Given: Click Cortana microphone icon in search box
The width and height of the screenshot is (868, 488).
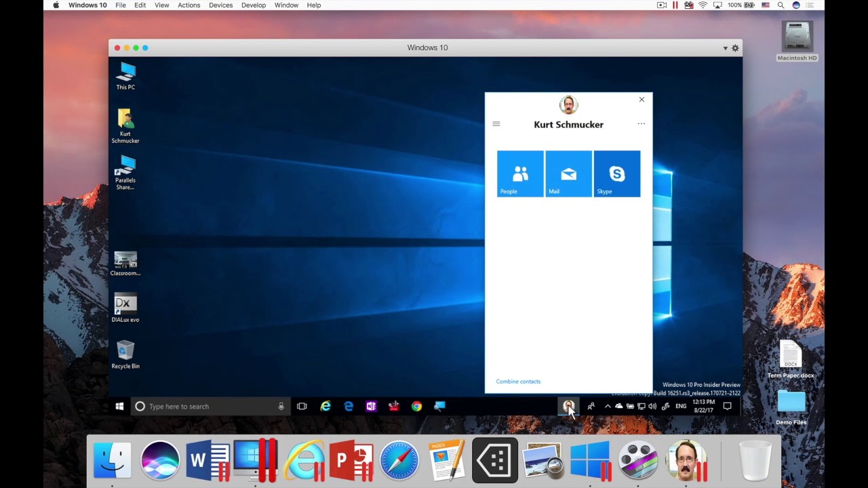Looking at the screenshot, I should coord(281,406).
